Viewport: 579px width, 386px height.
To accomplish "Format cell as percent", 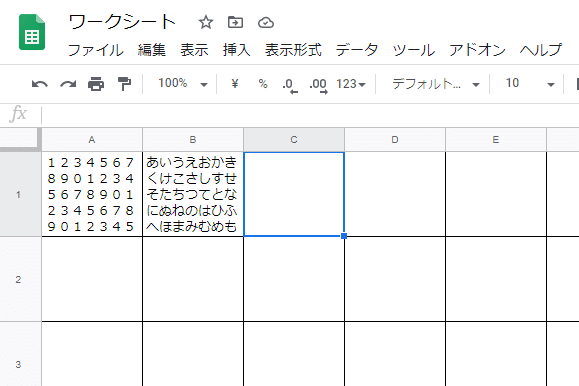I will (x=263, y=84).
